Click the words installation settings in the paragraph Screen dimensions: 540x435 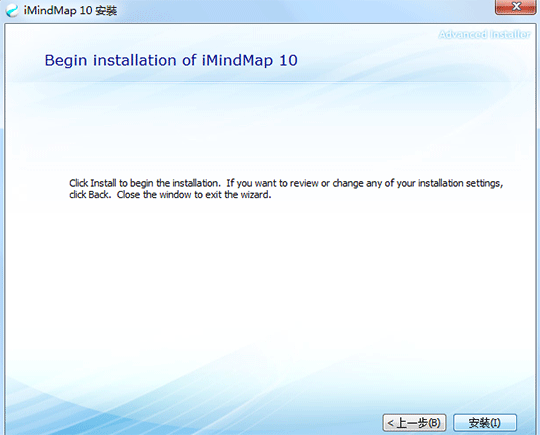point(460,183)
